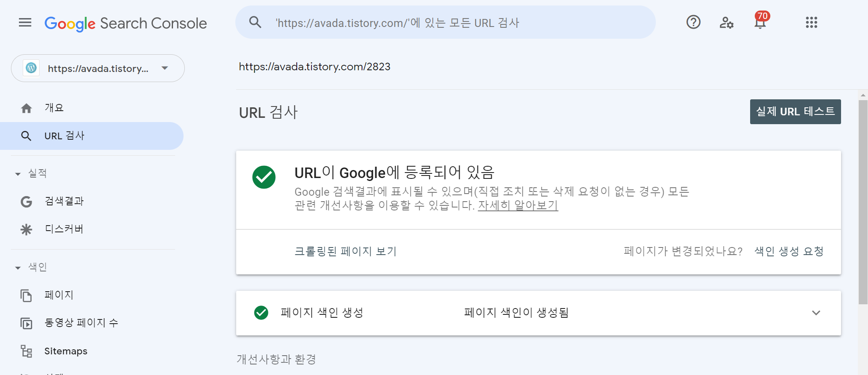868x375 pixels.
Task: Open notifications bell with 70 badge
Action: click(x=761, y=20)
